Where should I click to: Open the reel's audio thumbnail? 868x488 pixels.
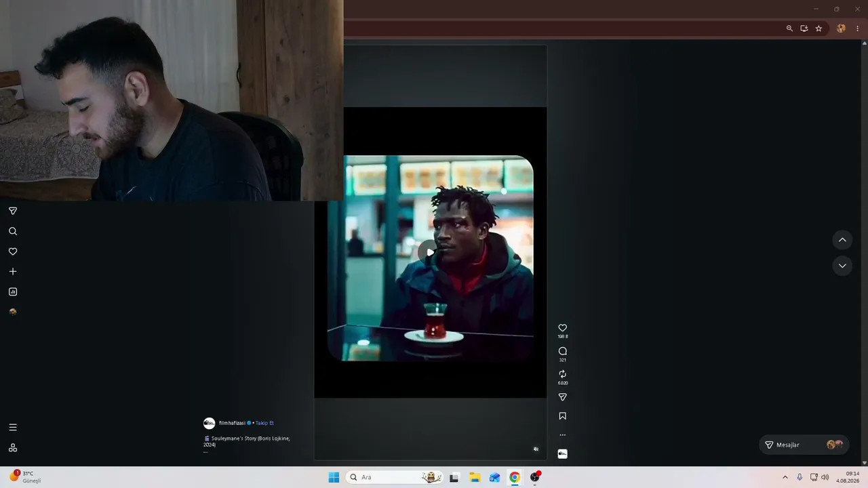point(562,453)
